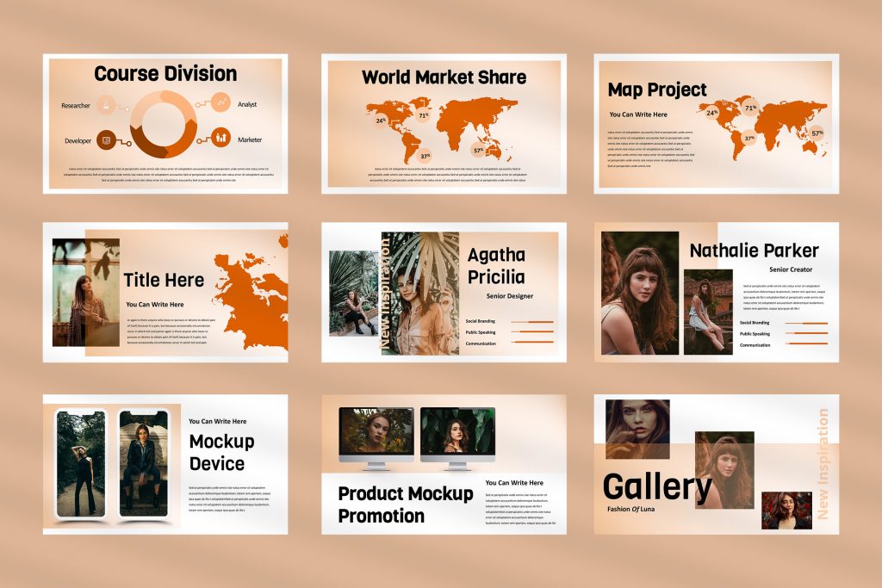882x588 pixels.
Task: Click the Researcher icon in Course Division
Action: tap(106, 105)
